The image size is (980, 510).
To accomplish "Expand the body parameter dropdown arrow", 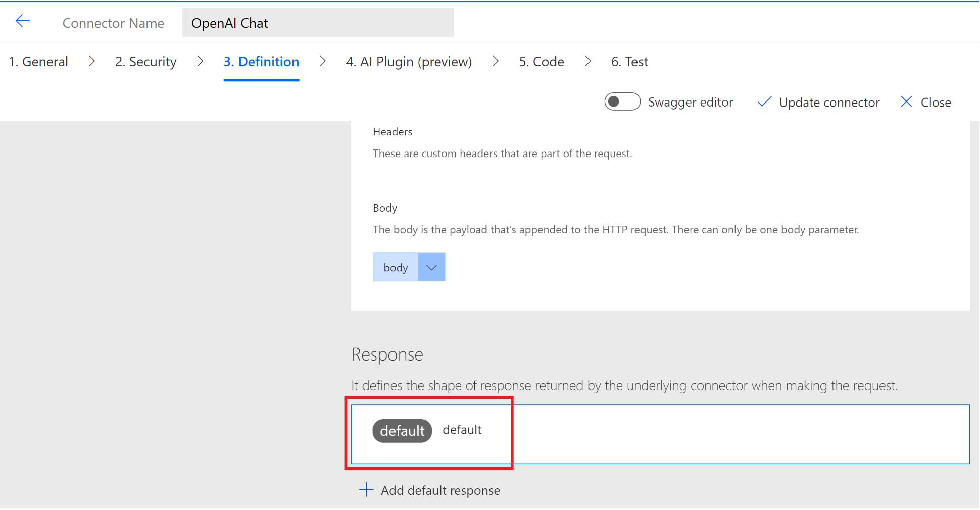I will click(x=431, y=267).
